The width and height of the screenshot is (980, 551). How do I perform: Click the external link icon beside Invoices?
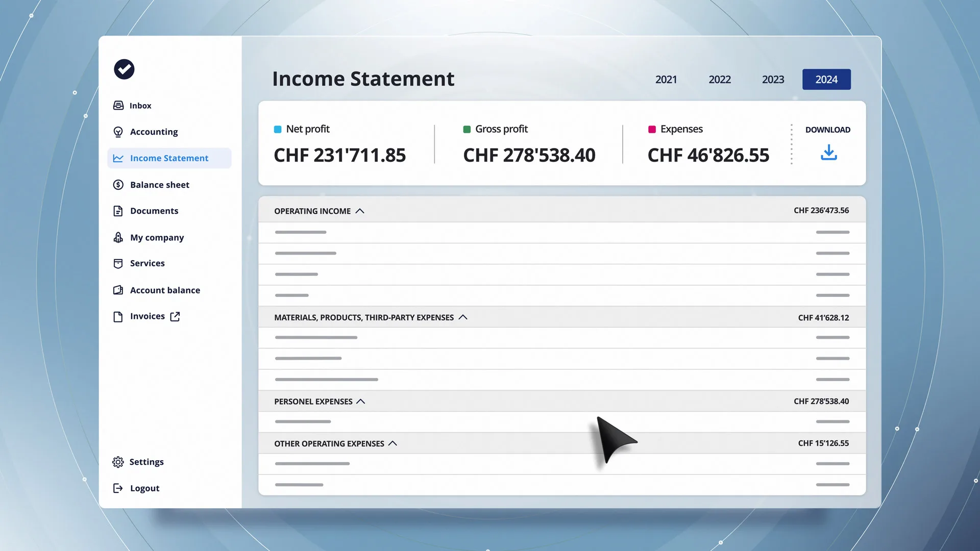[175, 317]
